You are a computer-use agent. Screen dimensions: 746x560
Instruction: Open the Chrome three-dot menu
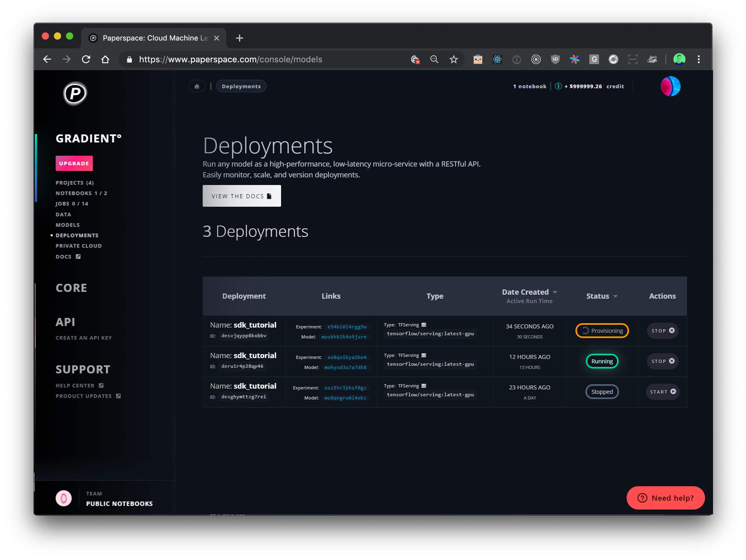tap(699, 59)
